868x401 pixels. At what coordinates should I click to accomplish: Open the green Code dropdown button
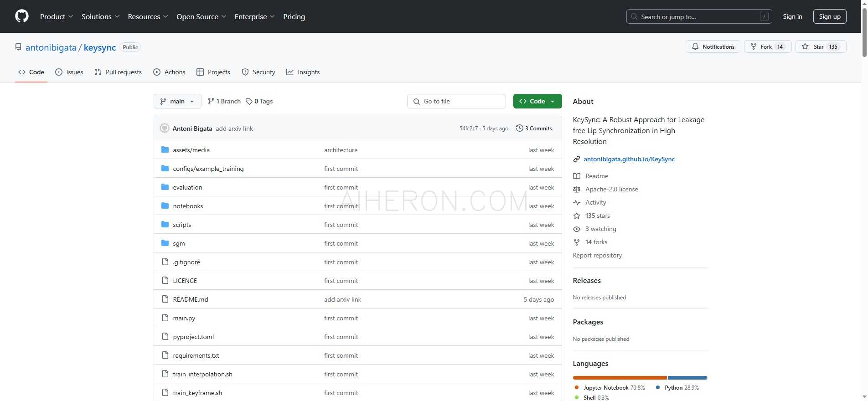click(537, 101)
